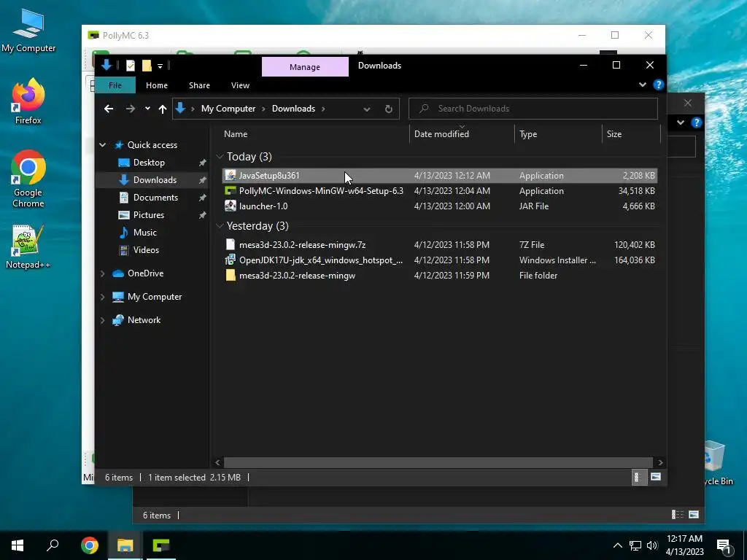Image resolution: width=747 pixels, height=560 pixels.
Task: Refresh the Downloads folder view
Action: pyautogui.click(x=389, y=109)
